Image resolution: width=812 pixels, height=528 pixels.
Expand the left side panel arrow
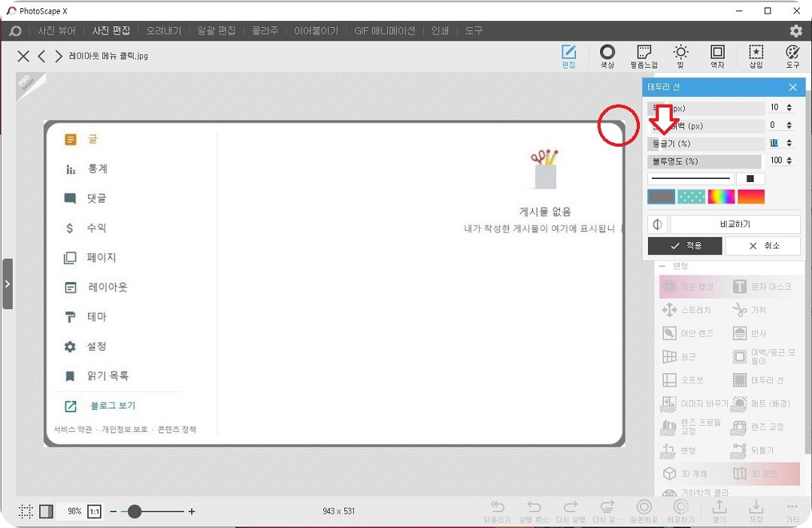(8, 284)
